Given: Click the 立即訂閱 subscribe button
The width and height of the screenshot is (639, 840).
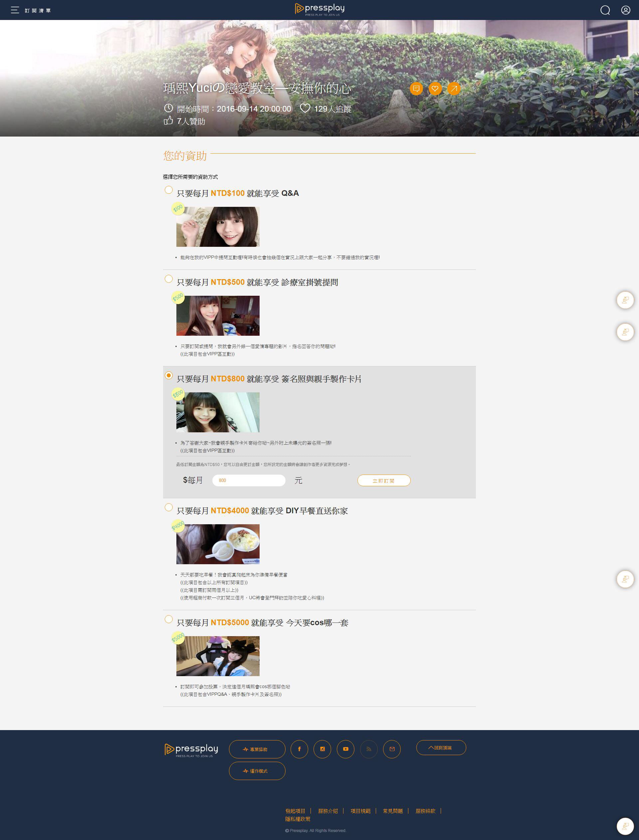Looking at the screenshot, I should pos(383,480).
